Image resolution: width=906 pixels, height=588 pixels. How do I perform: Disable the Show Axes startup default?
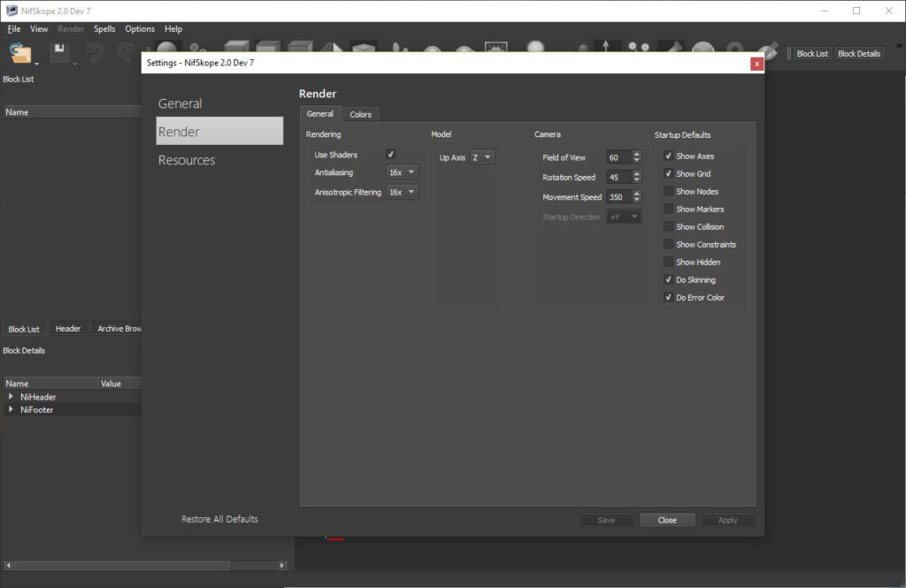click(669, 156)
